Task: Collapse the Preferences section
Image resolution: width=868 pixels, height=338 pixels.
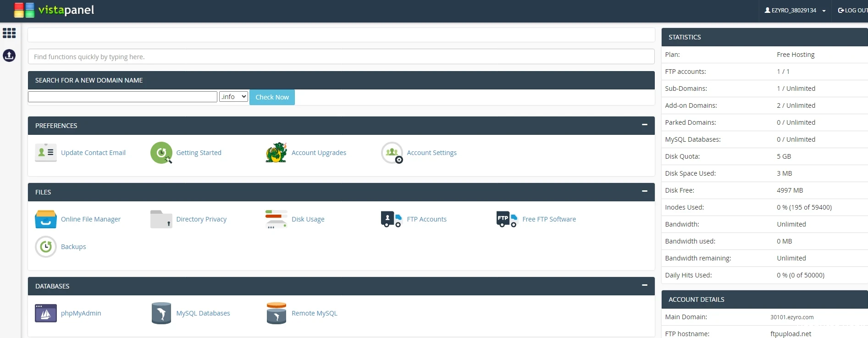Action: [644, 125]
